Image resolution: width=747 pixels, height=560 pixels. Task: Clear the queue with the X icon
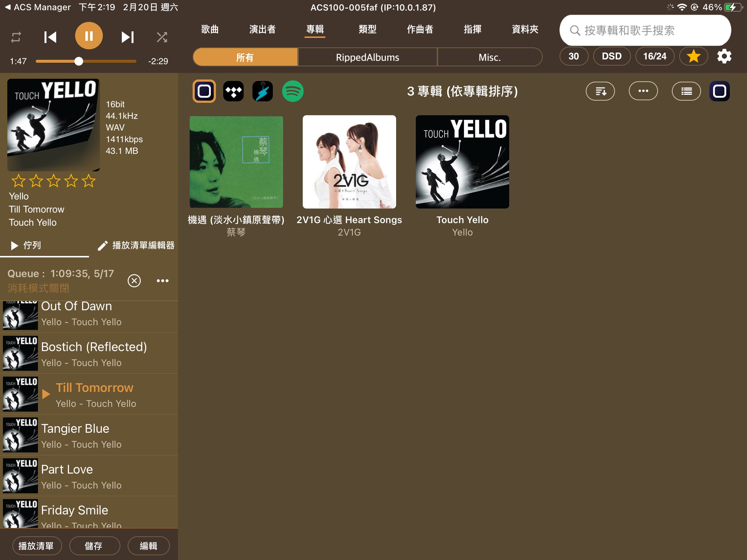click(134, 281)
